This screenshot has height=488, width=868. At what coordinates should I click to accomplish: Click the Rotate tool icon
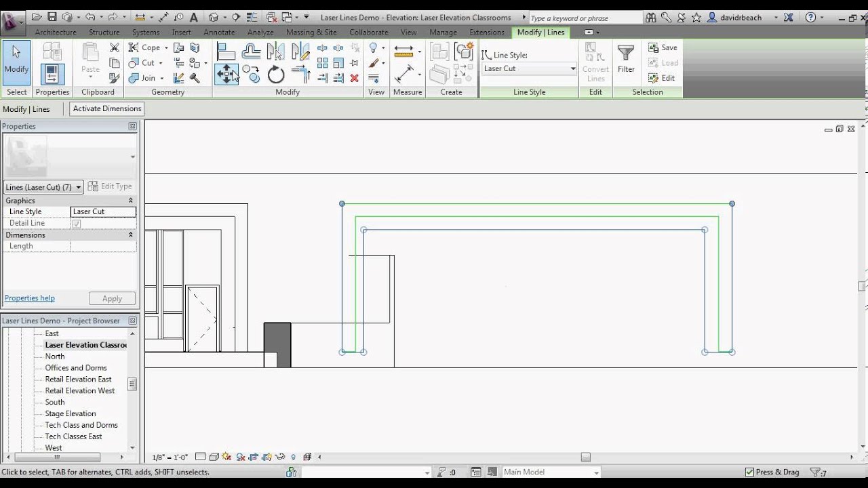tap(275, 74)
